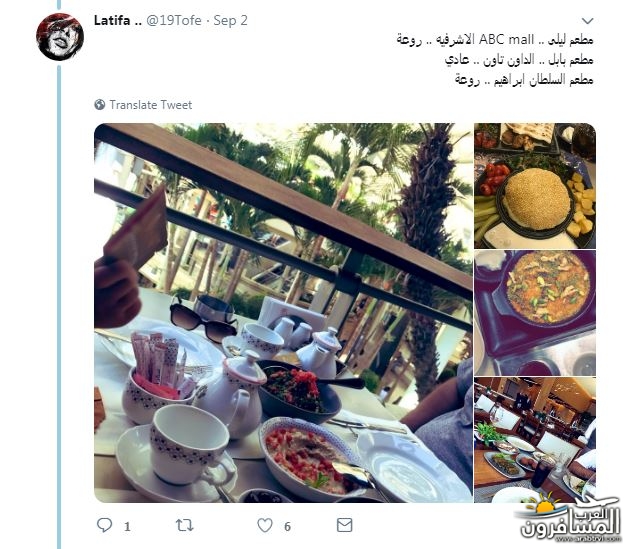Screen dimensions: 628x549
Task: Open Latifa's profile avatar picture
Action: 60,37
